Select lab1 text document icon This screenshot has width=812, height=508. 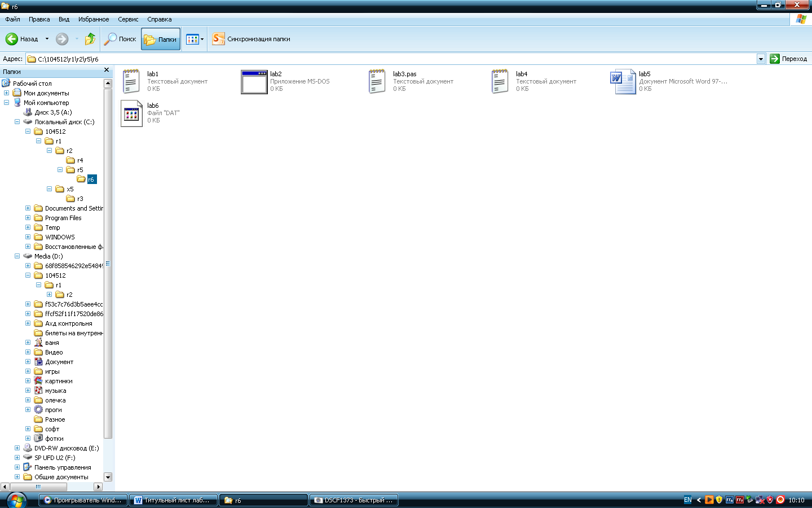[131, 81]
